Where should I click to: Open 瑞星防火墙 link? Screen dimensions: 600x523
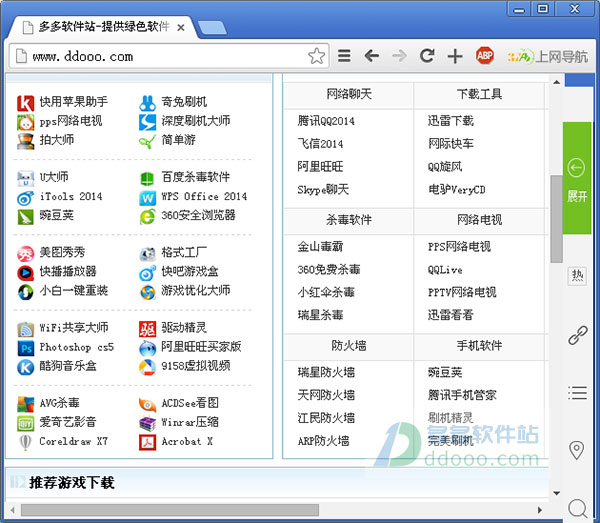click(x=326, y=372)
